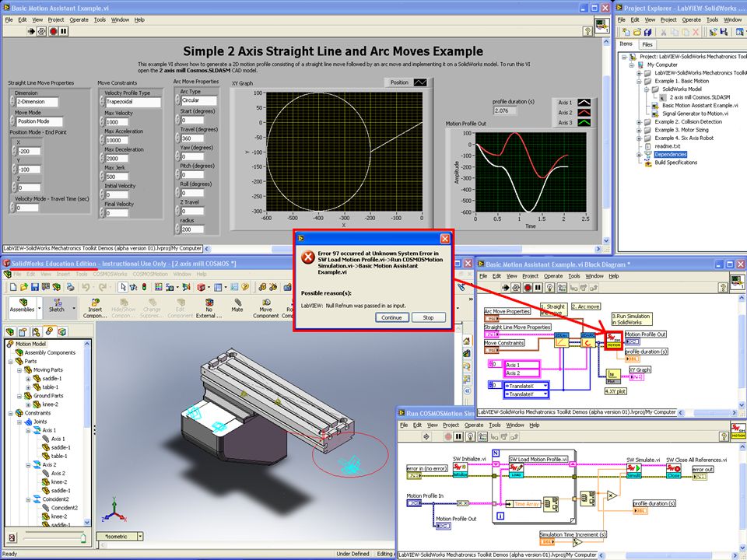The image size is (747, 560).
Task: Click Insert Components in SolidWorks assembly toolbar
Action: pyautogui.click(x=95, y=308)
